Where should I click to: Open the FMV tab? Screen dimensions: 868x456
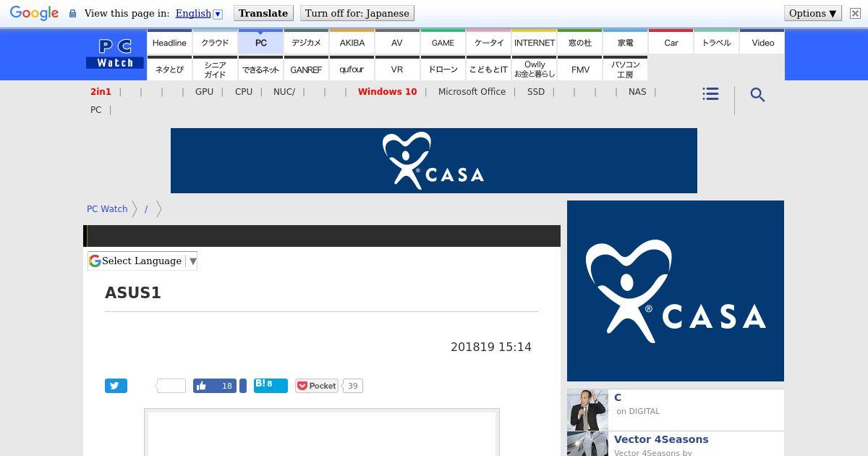coord(579,69)
